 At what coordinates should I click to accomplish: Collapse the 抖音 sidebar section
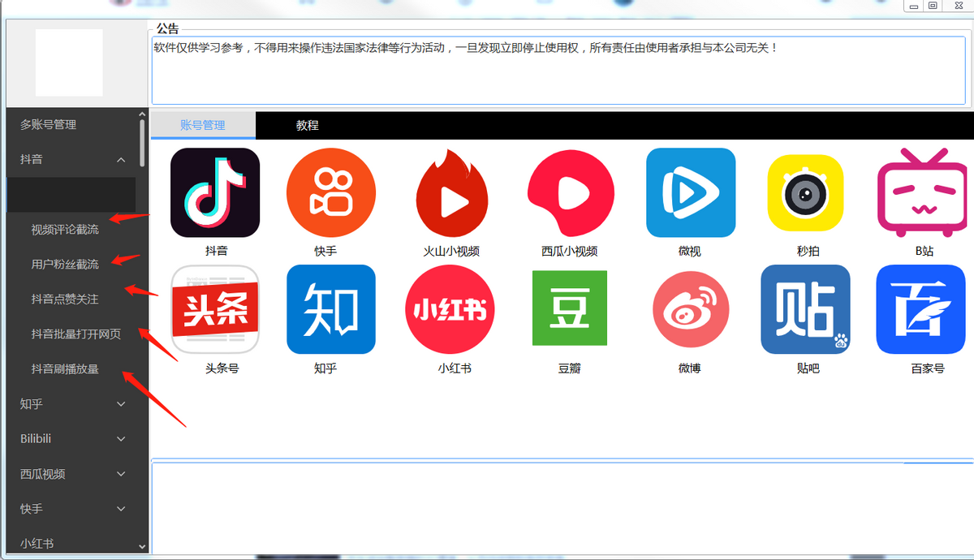[x=71, y=160]
